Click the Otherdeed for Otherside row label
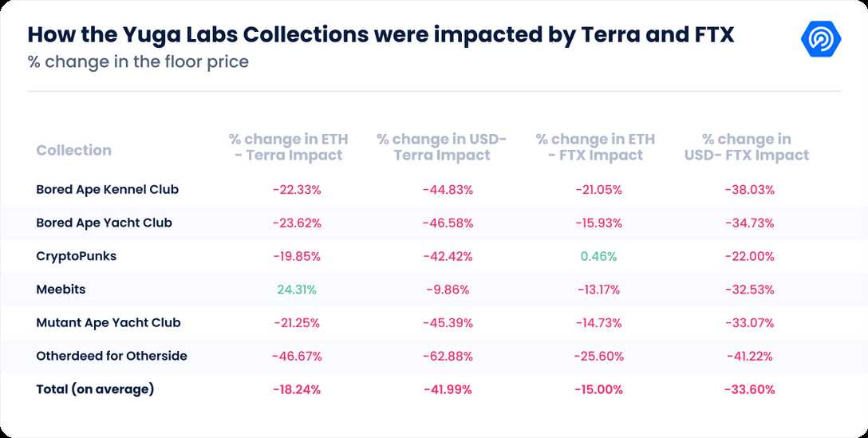 [112, 356]
